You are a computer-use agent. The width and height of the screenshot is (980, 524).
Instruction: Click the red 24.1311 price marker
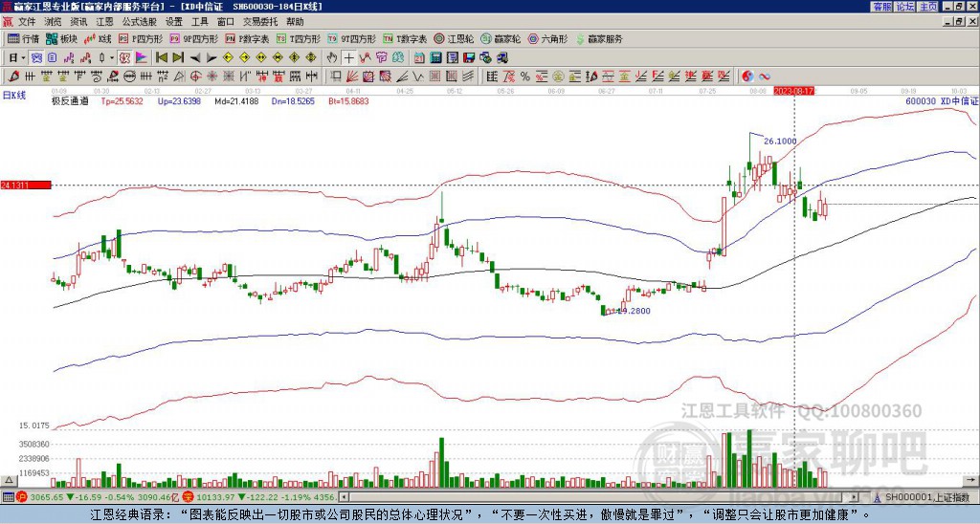pyautogui.click(x=26, y=185)
